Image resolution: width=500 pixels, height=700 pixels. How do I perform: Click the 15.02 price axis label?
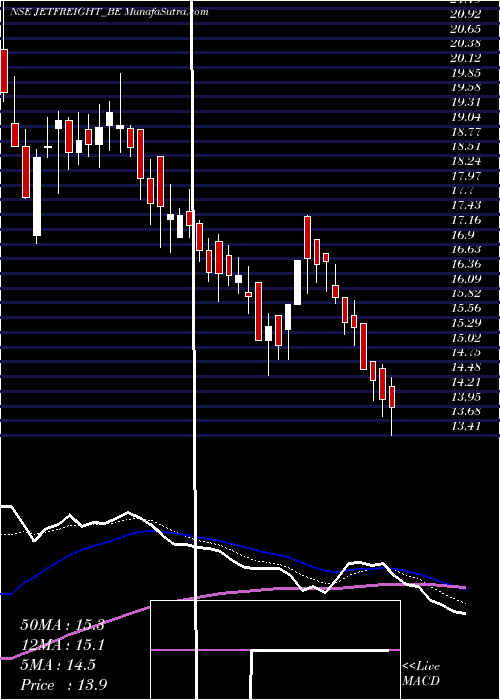click(466, 338)
